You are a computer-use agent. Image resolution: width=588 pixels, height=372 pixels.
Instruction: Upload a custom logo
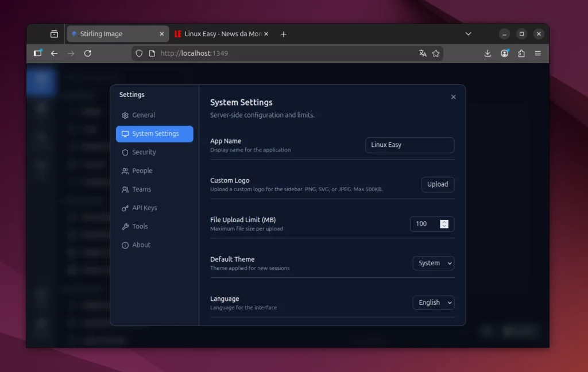pos(438,184)
